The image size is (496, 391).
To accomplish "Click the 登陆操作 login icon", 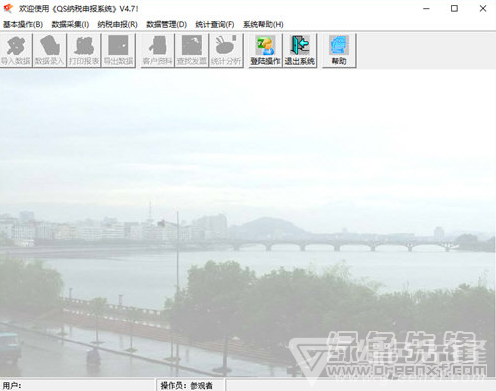I will click(265, 51).
